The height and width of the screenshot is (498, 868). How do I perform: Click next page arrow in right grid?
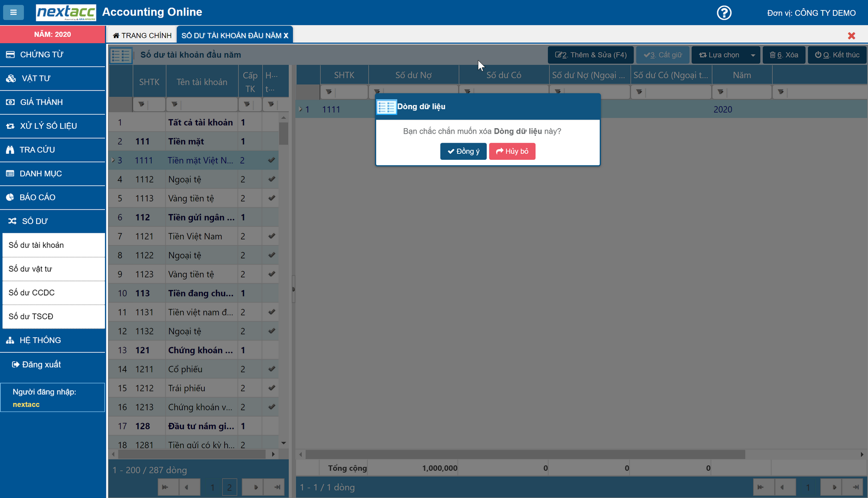[x=834, y=487]
